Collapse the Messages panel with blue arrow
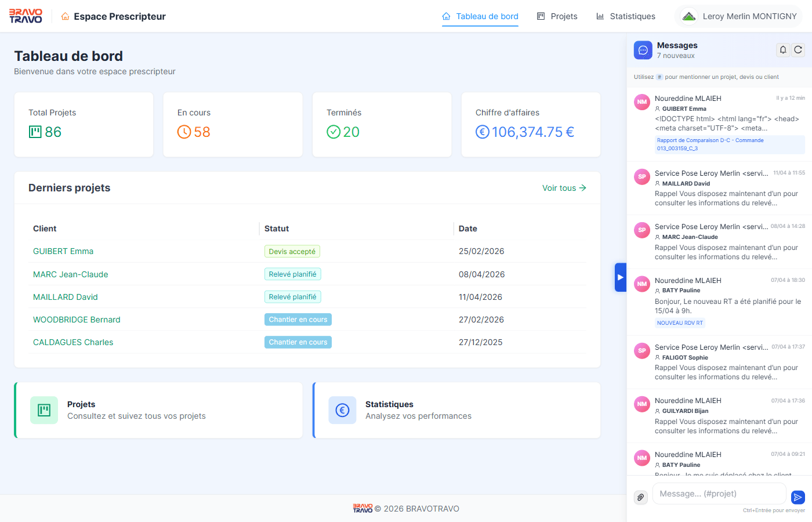This screenshot has height=522, width=812. pyautogui.click(x=621, y=277)
